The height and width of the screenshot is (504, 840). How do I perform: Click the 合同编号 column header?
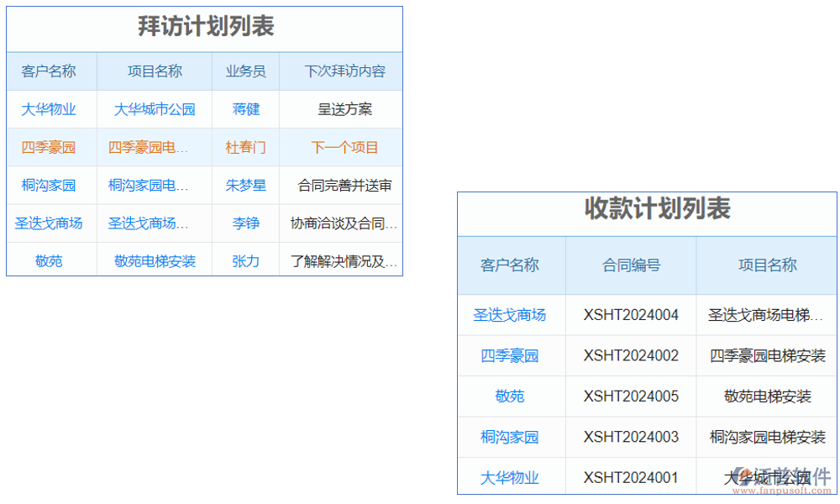tap(631, 265)
